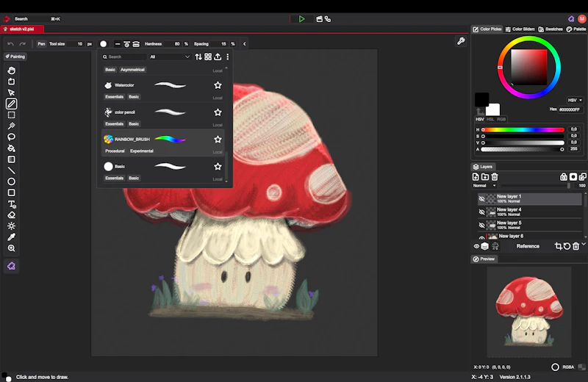Expand the Reference layer chevron
Screen dimensions: 588x382
[584, 244]
